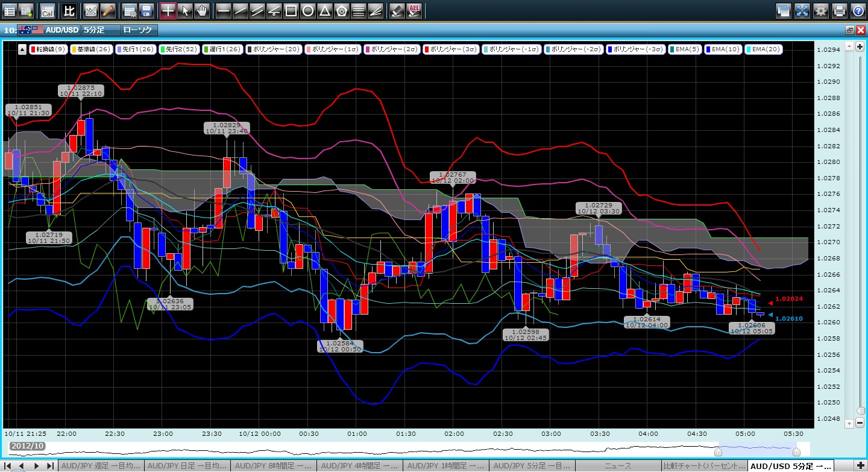Toggle the 転換線(9) indicator legend
Screen dimensions: 868x472
(x=49, y=49)
